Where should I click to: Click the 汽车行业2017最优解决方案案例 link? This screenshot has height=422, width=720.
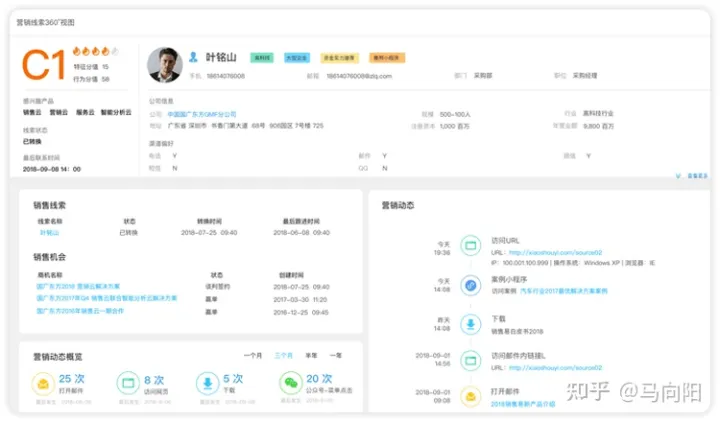(x=563, y=291)
